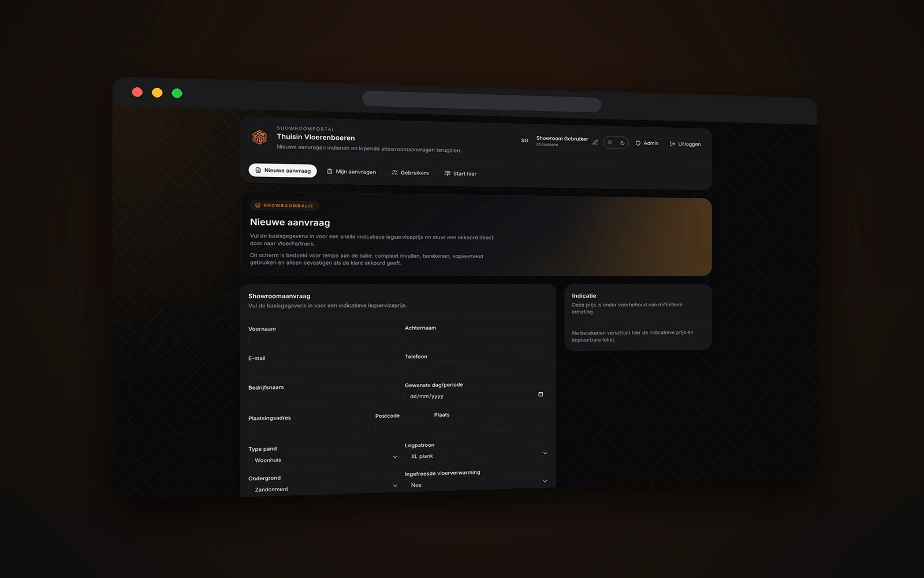924x578 pixels.
Task: Click the green maximize window button
Action: [x=177, y=93]
